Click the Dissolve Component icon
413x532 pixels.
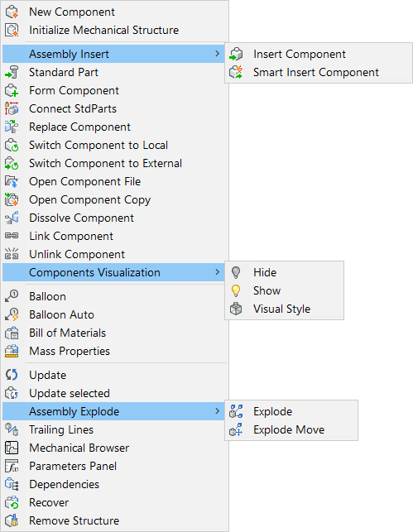(x=12, y=218)
